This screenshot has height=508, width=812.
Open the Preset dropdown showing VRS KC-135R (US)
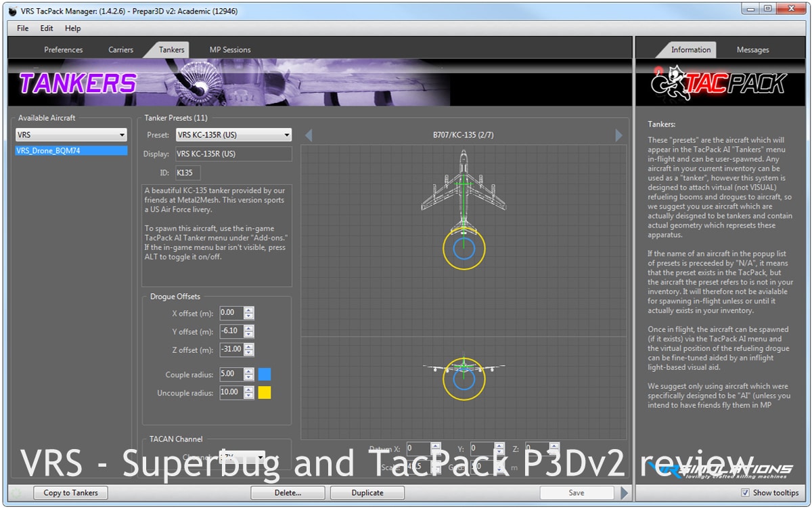(x=233, y=135)
